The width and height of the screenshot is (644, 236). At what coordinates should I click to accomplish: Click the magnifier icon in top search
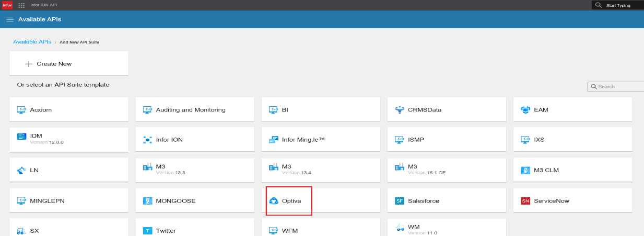(x=599, y=5)
